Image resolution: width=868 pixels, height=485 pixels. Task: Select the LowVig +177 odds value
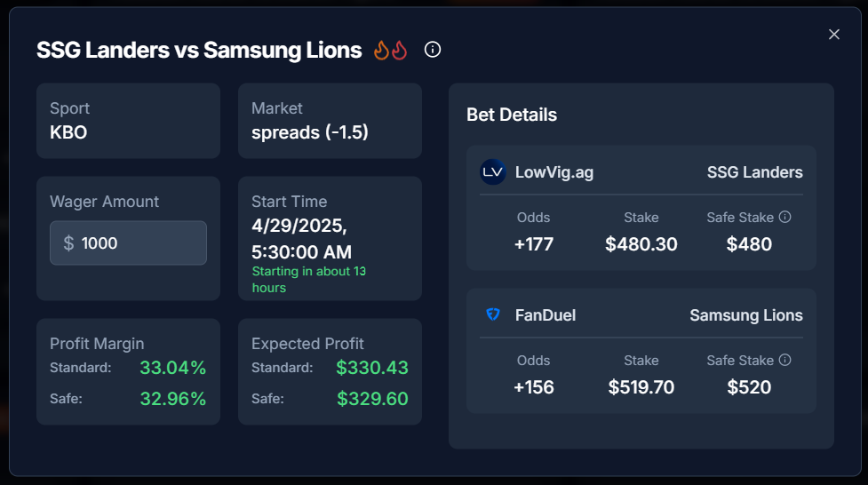[x=534, y=244]
